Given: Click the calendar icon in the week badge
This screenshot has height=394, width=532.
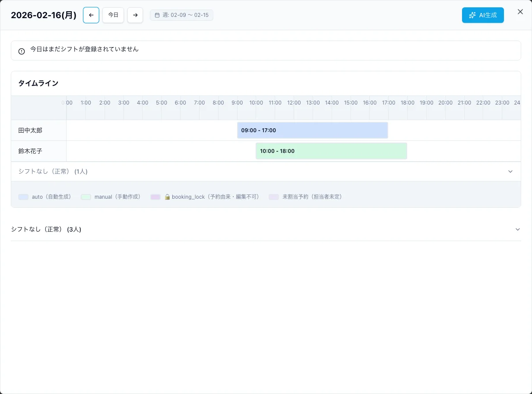Looking at the screenshot, I should (157, 15).
